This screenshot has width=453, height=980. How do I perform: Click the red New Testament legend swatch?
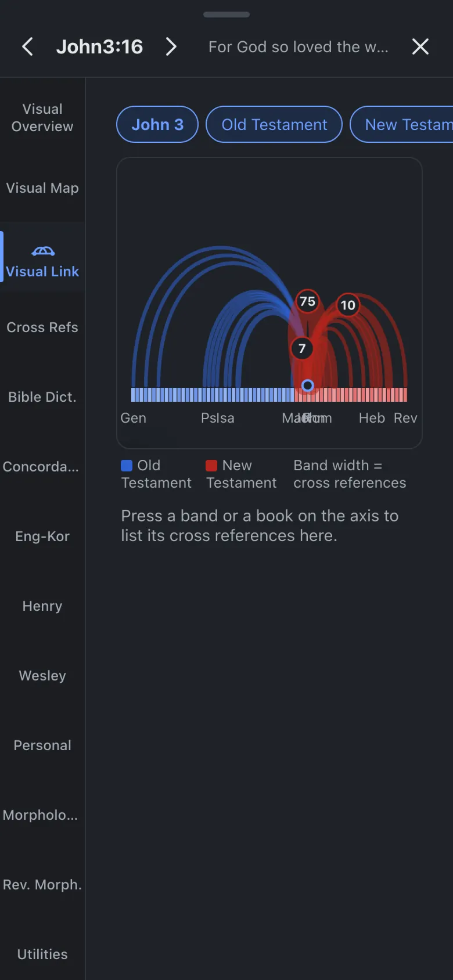coord(211,466)
